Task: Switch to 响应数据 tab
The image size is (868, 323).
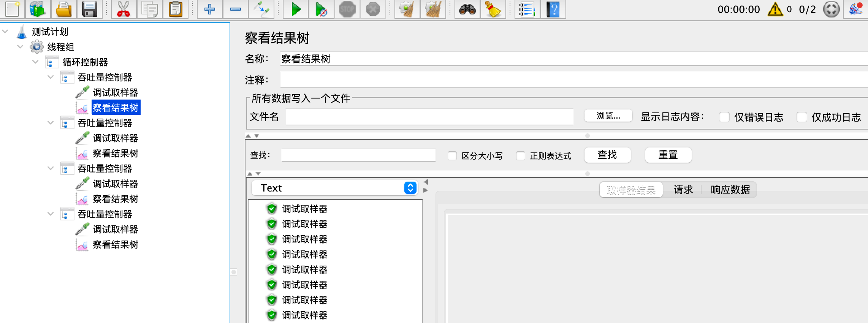Action: click(730, 190)
